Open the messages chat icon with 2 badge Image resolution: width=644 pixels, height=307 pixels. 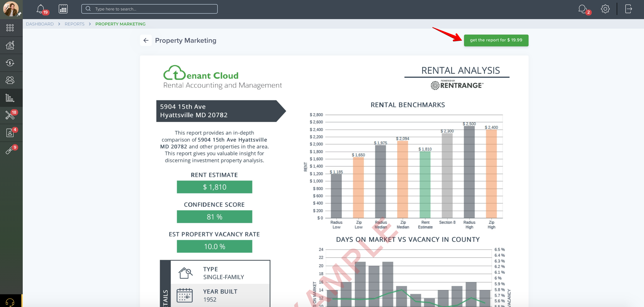[x=582, y=9]
